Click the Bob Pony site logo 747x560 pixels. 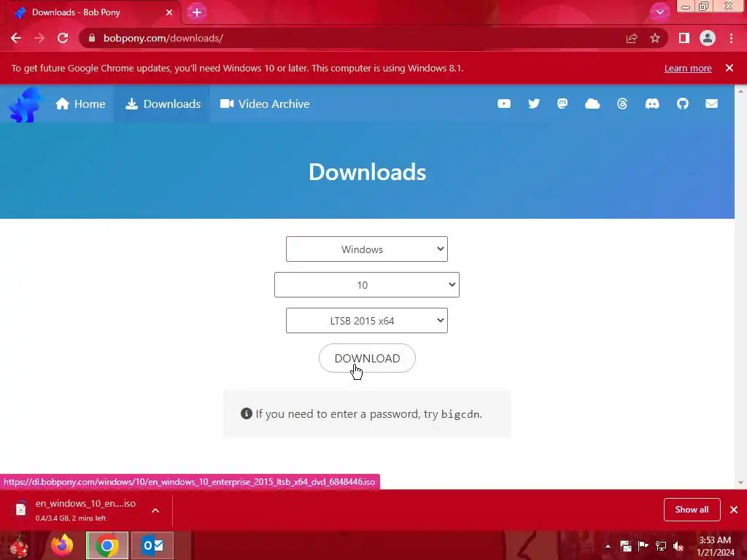click(25, 104)
